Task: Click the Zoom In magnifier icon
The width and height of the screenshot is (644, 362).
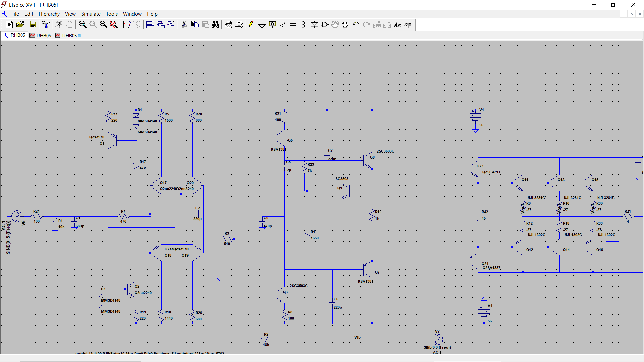Action: click(x=83, y=24)
